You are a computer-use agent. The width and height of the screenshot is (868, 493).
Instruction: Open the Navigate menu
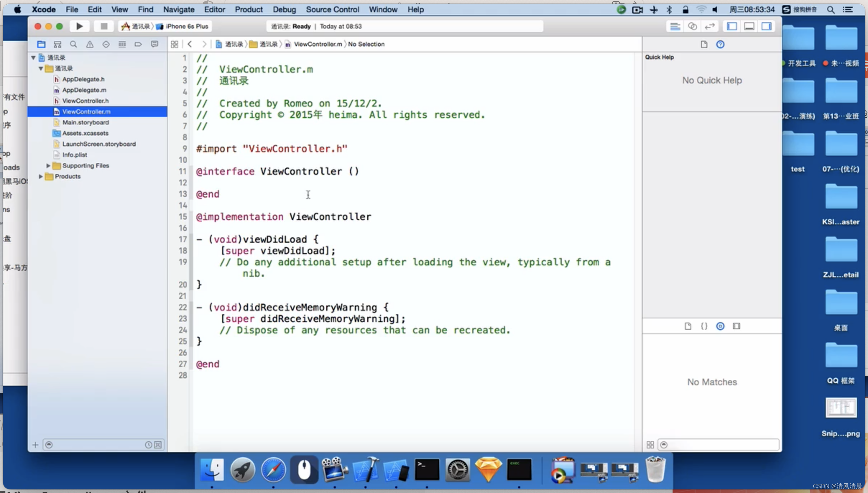click(179, 10)
